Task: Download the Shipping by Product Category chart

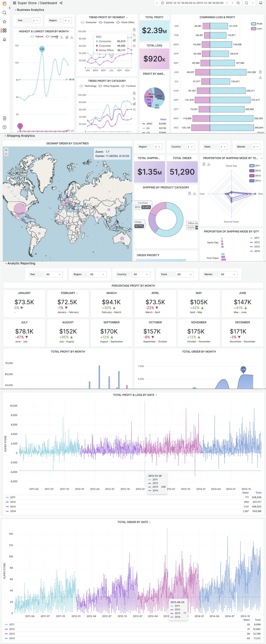Action: point(194,194)
